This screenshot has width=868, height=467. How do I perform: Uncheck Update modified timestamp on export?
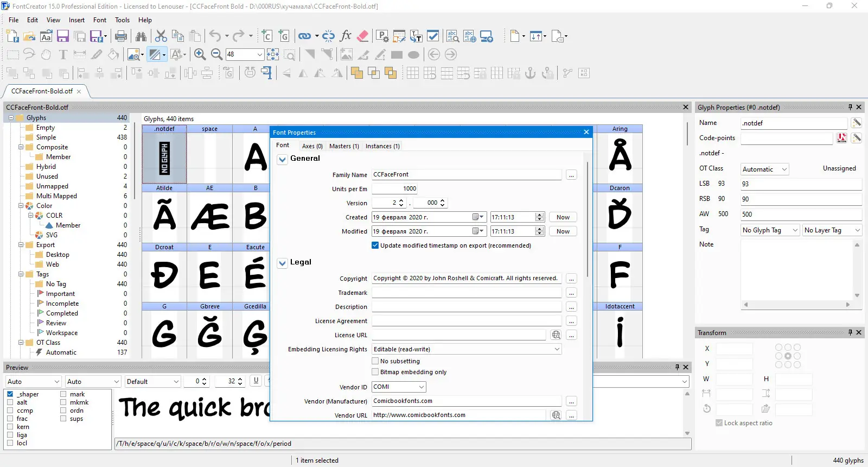[x=375, y=245]
